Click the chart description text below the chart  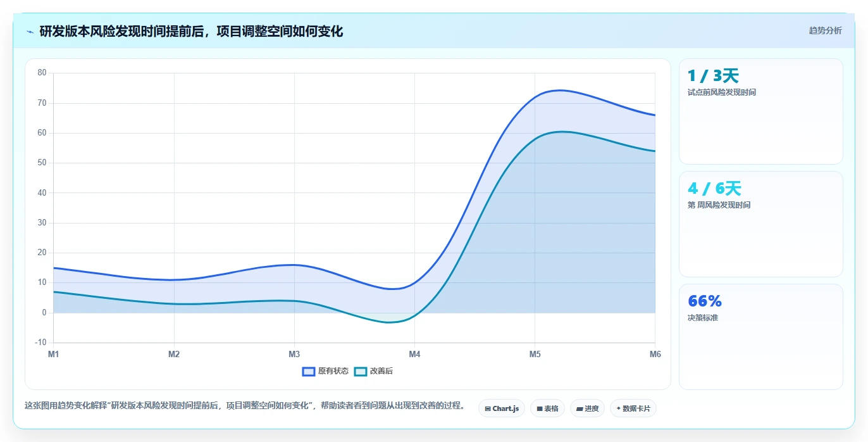(x=245, y=405)
